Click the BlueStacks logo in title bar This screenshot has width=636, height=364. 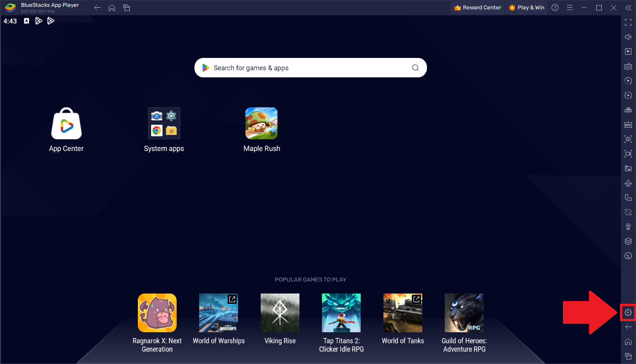click(x=10, y=8)
